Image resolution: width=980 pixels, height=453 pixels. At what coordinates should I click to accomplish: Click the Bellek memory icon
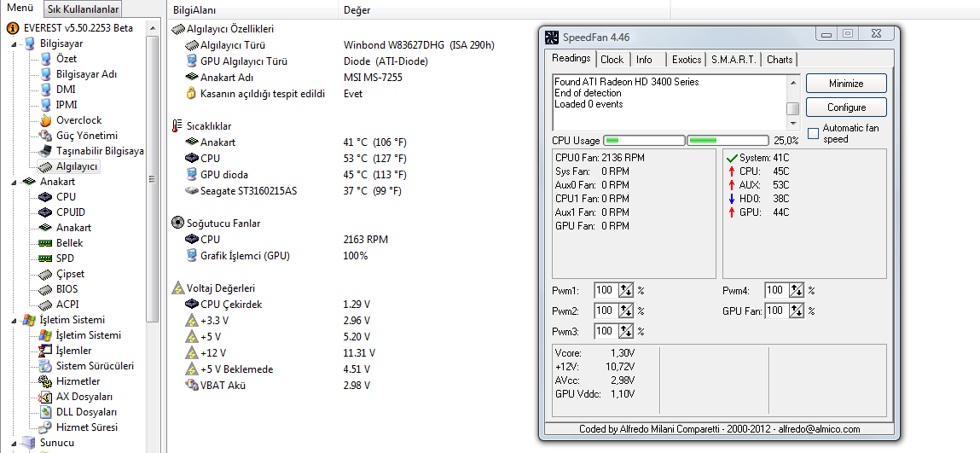coord(45,243)
